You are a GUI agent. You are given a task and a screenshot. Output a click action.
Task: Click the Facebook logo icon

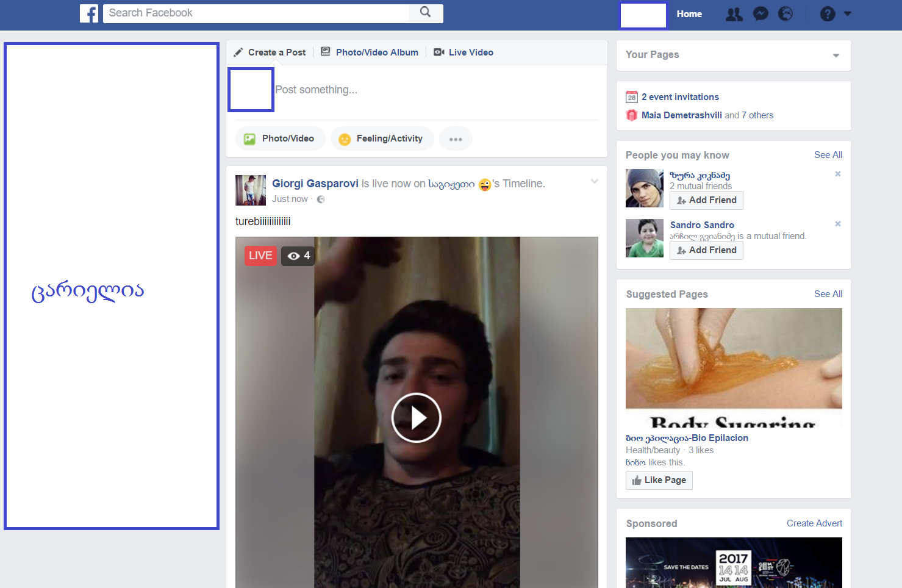coord(89,13)
